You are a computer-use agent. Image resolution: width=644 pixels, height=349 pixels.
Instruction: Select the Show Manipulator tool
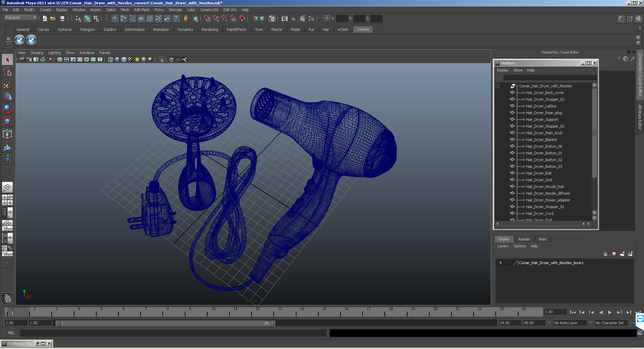7,159
